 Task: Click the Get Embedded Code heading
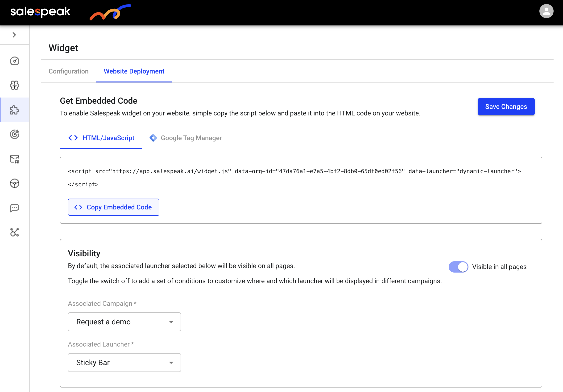99,101
